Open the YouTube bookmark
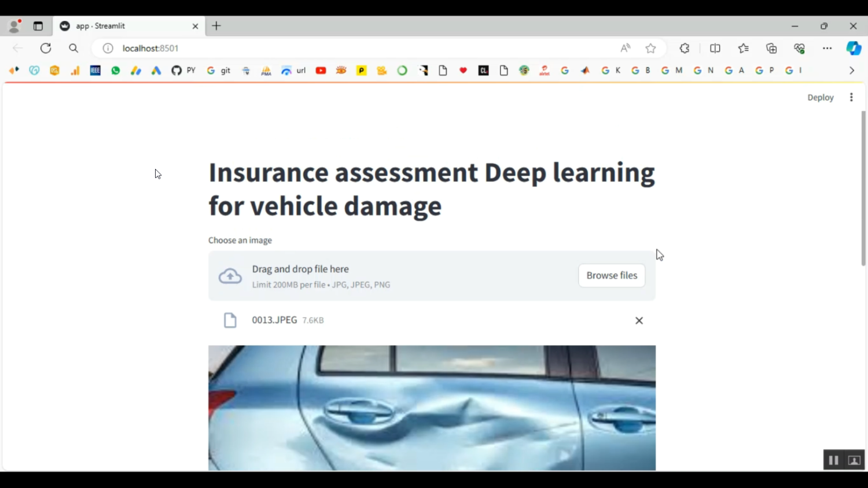Image resolution: width=868 pixels, height=488 pixels. pyautogui.click(x=321, y=71)
